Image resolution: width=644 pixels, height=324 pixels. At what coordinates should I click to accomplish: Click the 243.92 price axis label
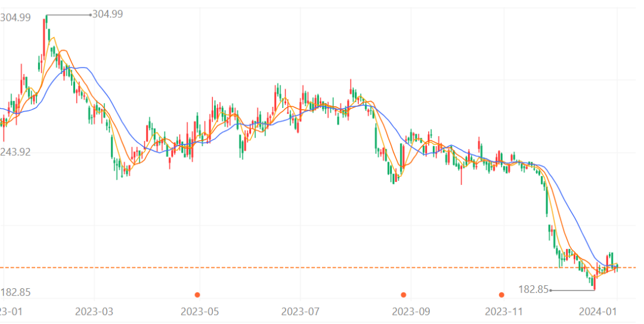(16, 152)
